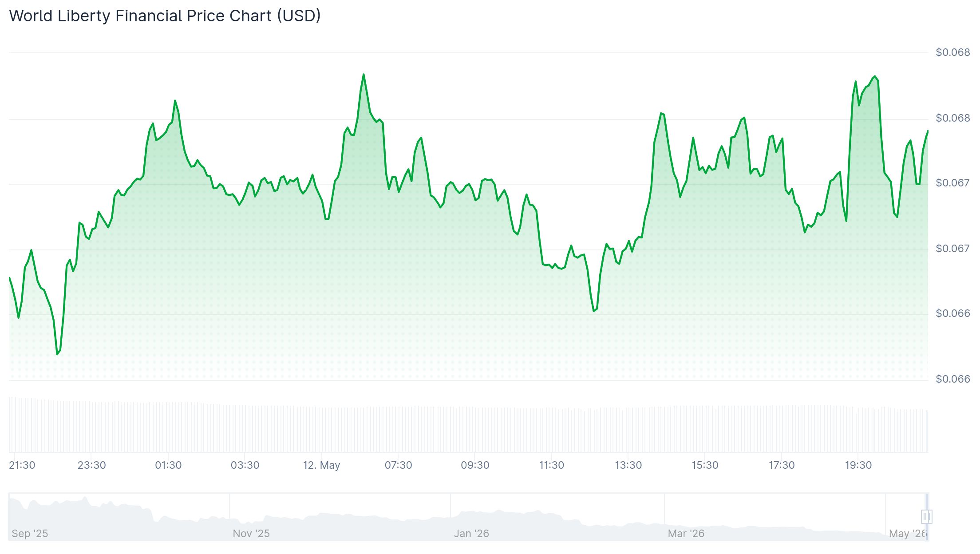Click the 11:30 x-axis time label
The height and width of the screenshot is (554, 980).
pos(551,465)
